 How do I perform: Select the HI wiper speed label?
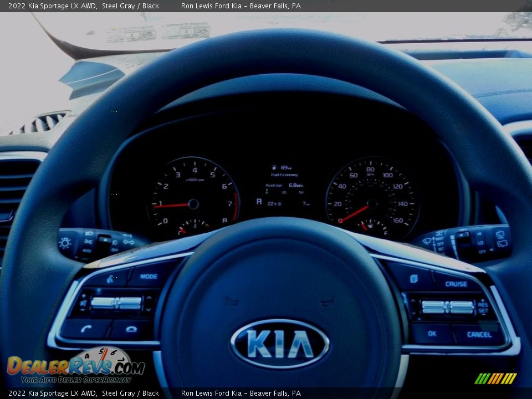point(478,234)
